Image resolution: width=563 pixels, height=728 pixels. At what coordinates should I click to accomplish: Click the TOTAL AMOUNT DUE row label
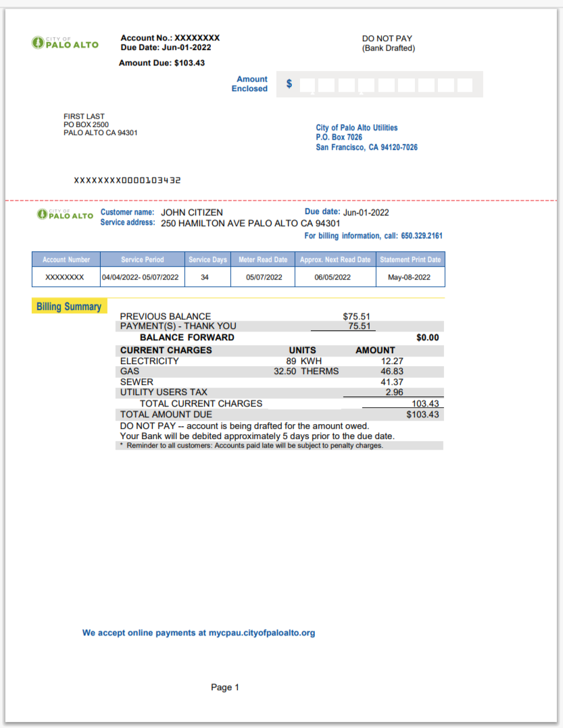pyautogui.click(x=166, y=414)
